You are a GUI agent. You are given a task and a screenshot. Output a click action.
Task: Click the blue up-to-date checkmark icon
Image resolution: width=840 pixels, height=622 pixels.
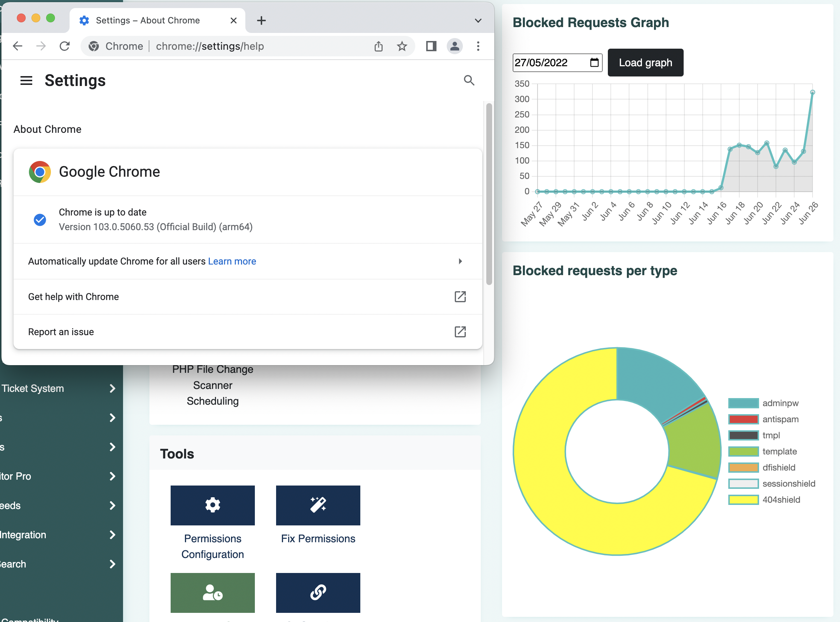coord(40,220)
